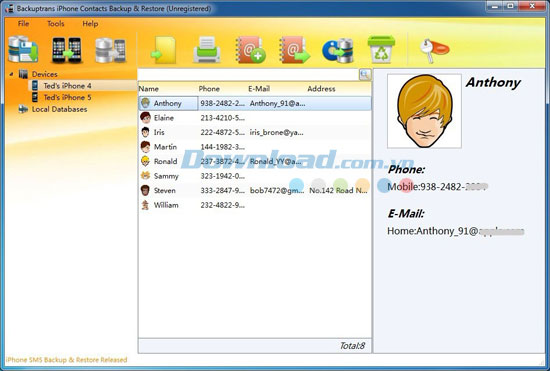Click the contact search input field
Viewport: 550px width, 371px height.
pos(248,74)
